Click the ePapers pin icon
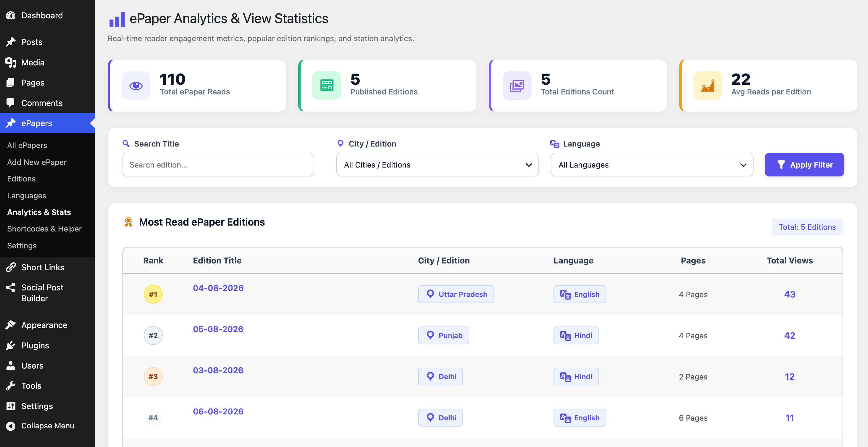This screenshot has width=868, height=447. coord(11,123)
